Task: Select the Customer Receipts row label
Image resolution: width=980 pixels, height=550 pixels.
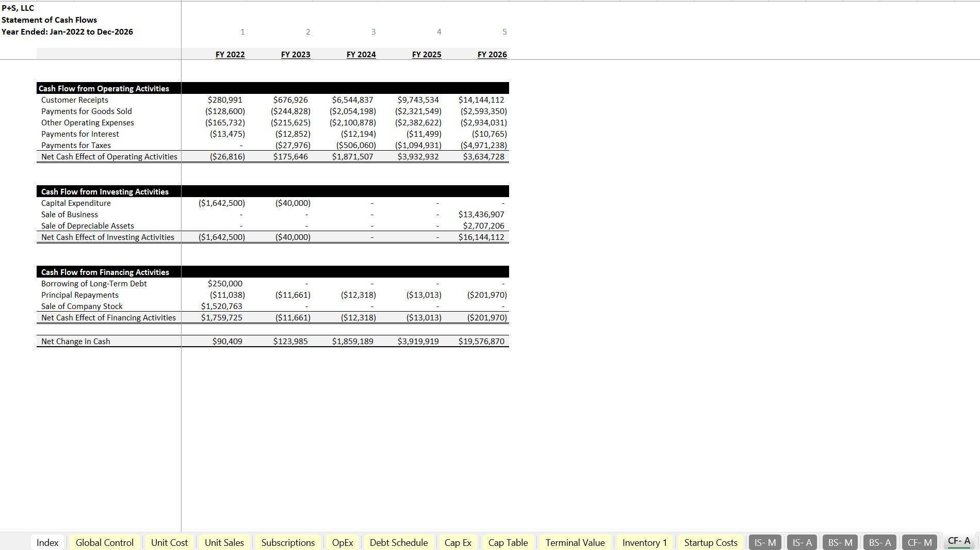Action: tap(75, 100)
